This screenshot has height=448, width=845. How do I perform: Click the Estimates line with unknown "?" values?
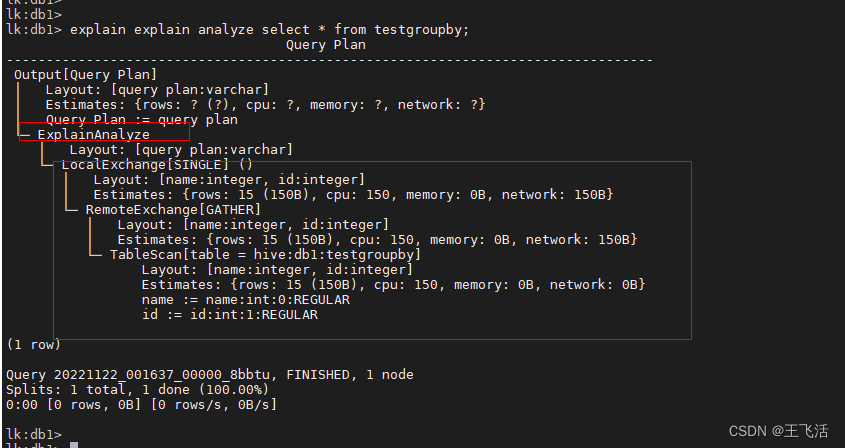click(265, 105)
